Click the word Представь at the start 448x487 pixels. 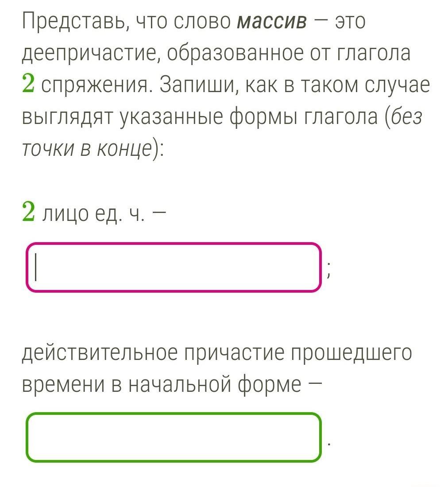point(74,22)
